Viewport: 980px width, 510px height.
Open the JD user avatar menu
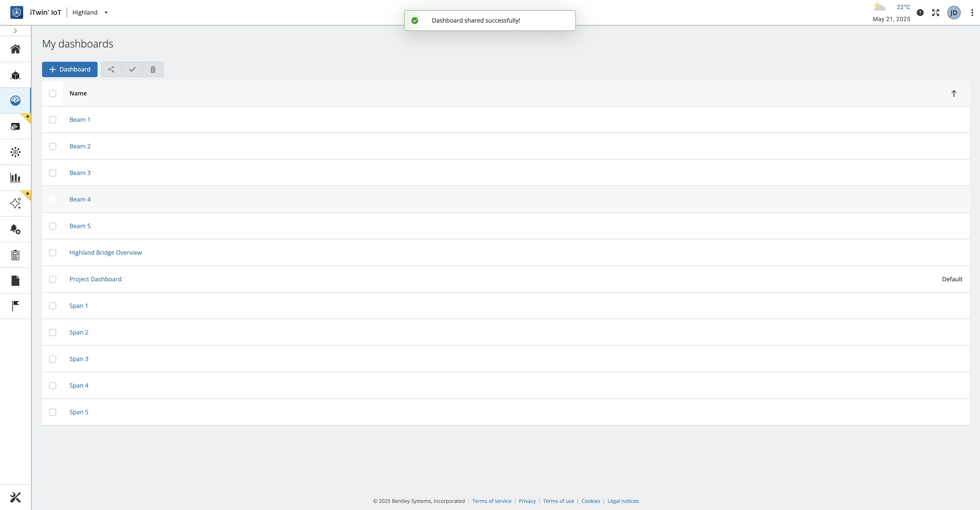point(953,13)
